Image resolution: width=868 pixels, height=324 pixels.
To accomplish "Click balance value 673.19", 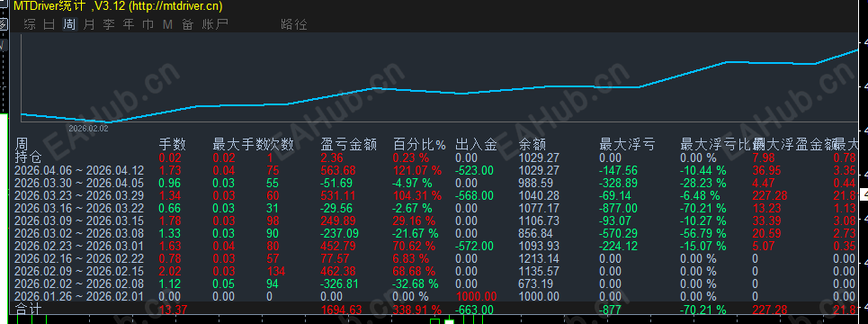I will [x=535, y=284].
